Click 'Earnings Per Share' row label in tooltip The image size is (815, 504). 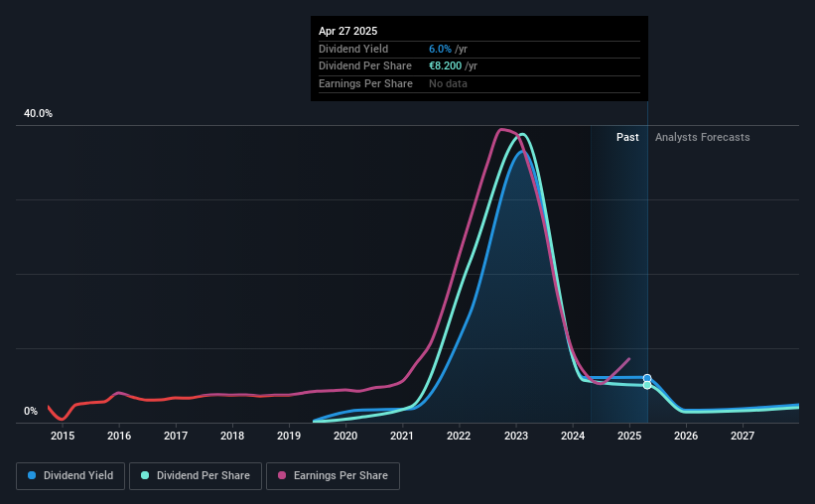point(365,83)
